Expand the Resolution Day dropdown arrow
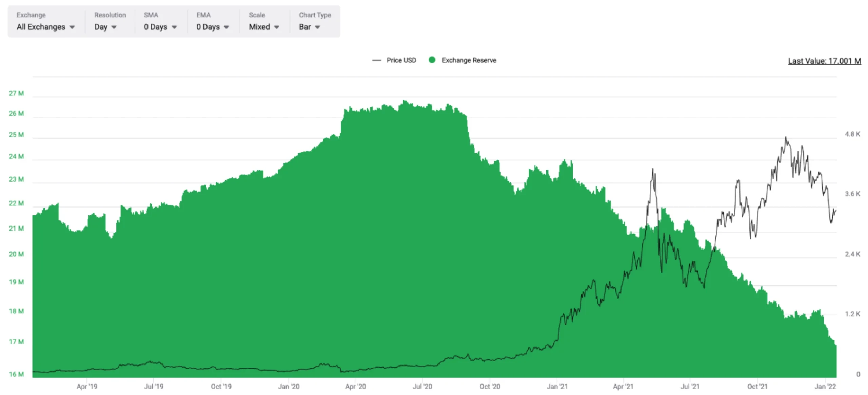 [x=114, y=27]
